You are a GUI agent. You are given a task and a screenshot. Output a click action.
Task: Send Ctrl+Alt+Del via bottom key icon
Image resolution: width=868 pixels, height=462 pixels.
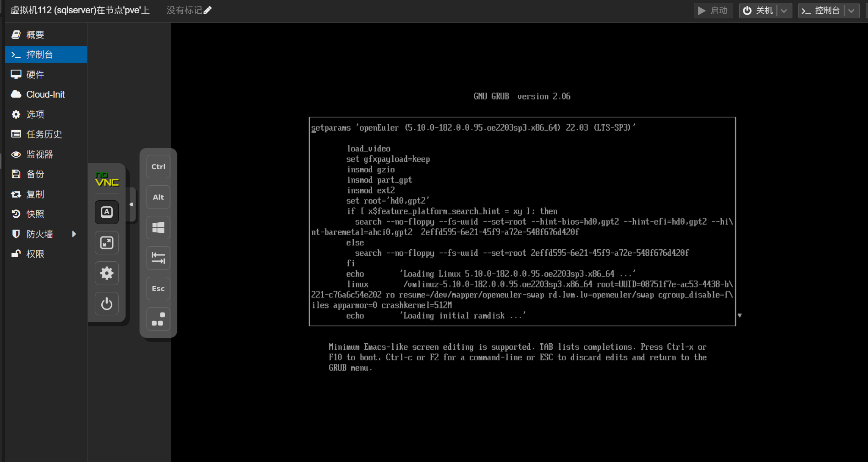coord(158,319)
